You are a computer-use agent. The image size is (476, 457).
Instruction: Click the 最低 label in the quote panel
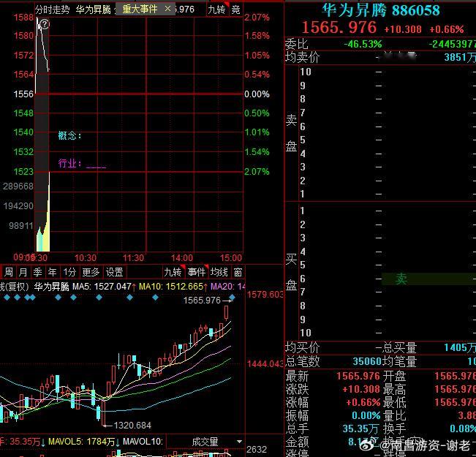pyautogui.click(x=394, y=402)
